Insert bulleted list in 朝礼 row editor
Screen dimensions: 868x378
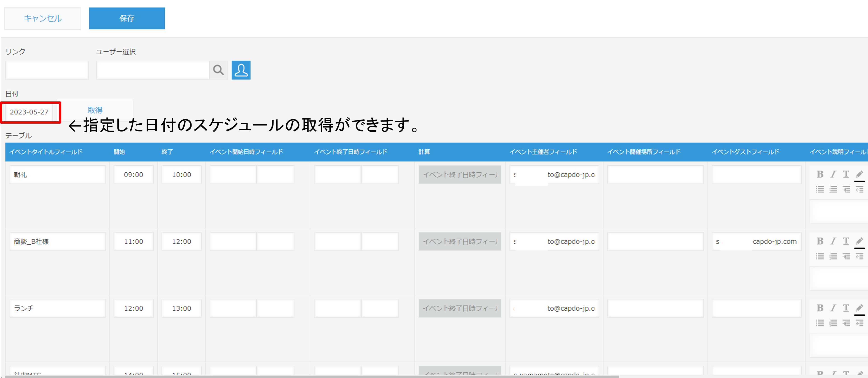click(x=820, y=190)
